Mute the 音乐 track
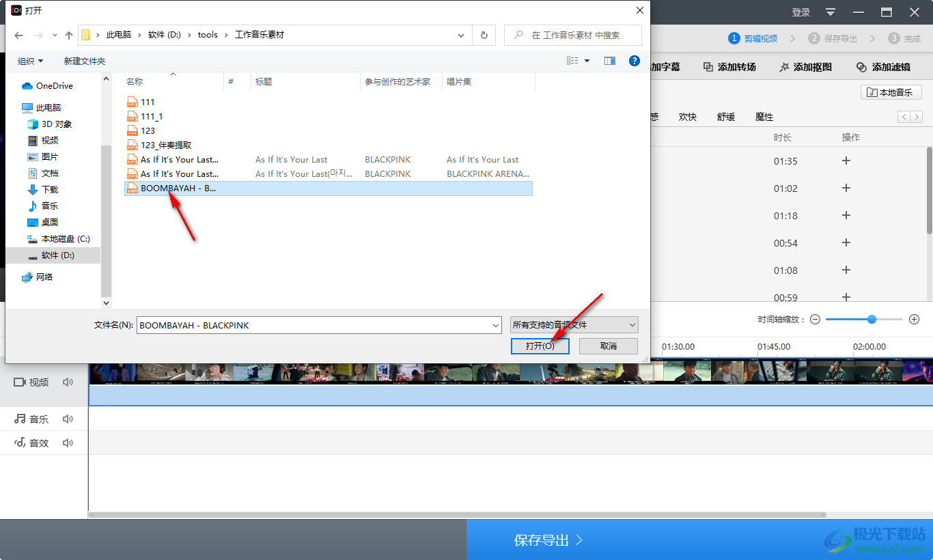 (x=68, y=419)
